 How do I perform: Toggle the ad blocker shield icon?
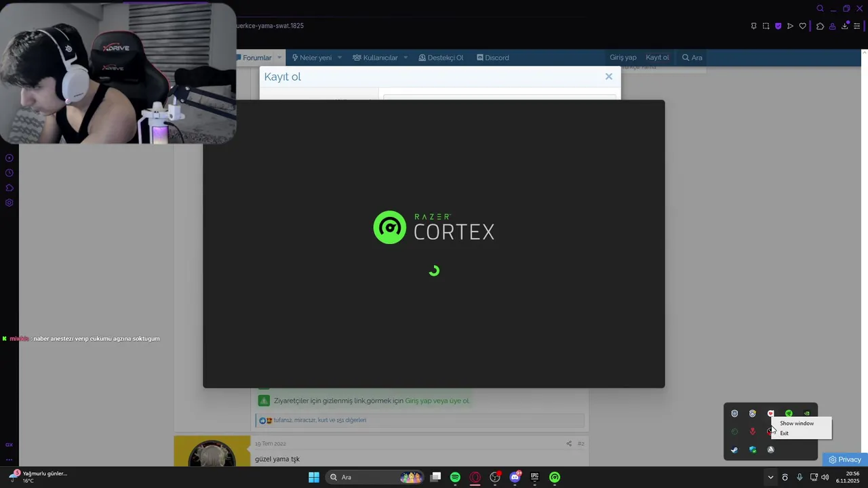[x=778, y=26]
